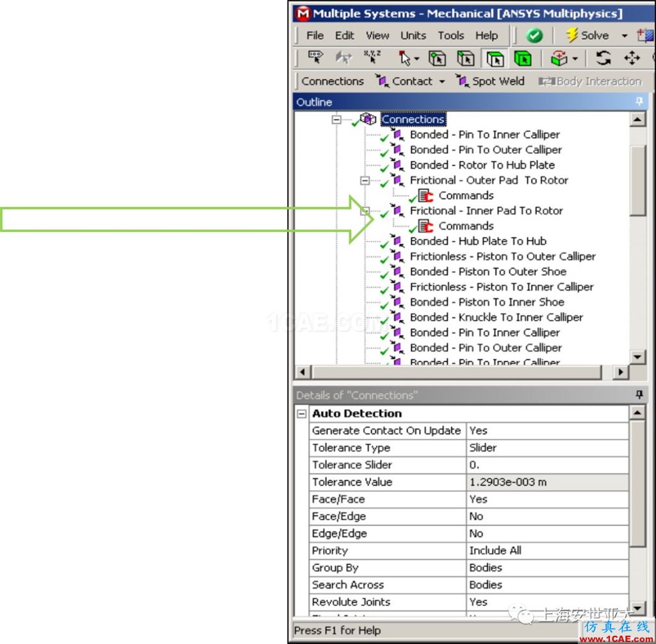This screenshot has width=656, height=644.
Task: Select the Edge selection filter
Action: point(466,58)
